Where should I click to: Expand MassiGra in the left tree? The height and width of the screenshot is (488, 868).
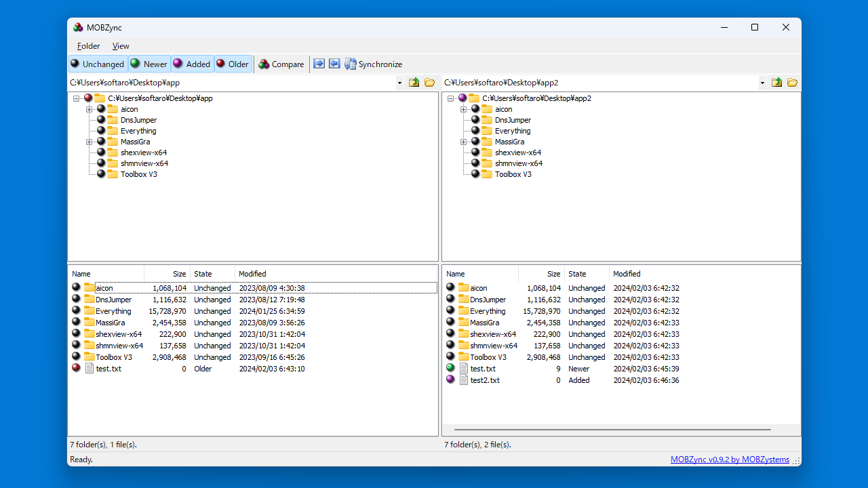point(89,142)
